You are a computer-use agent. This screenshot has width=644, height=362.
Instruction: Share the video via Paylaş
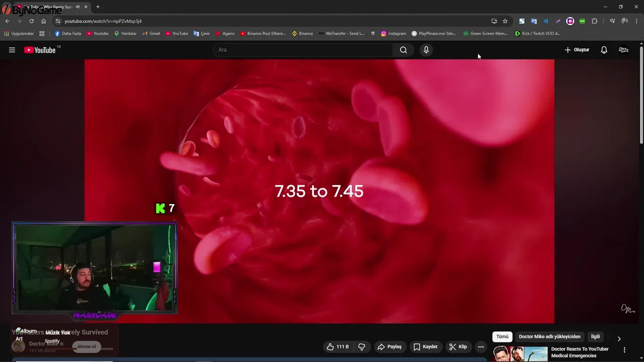(x=389, y=346)
